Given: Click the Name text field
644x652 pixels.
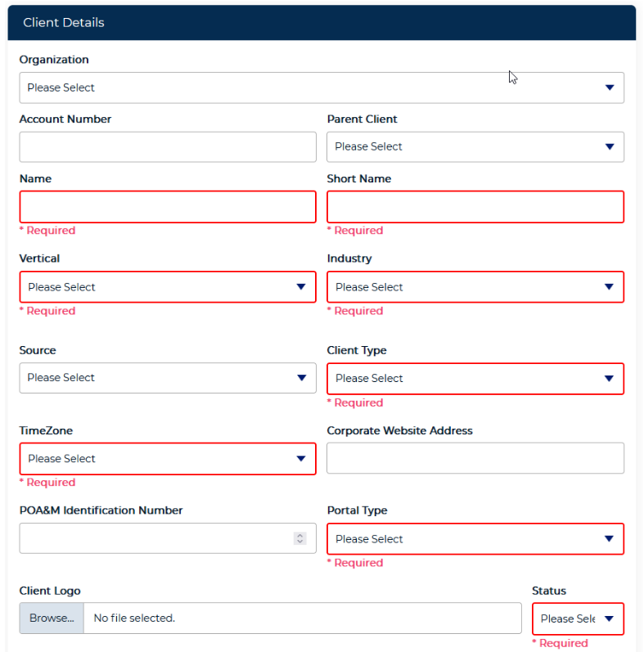Looking at the screenshot, I should pos(168,207).
